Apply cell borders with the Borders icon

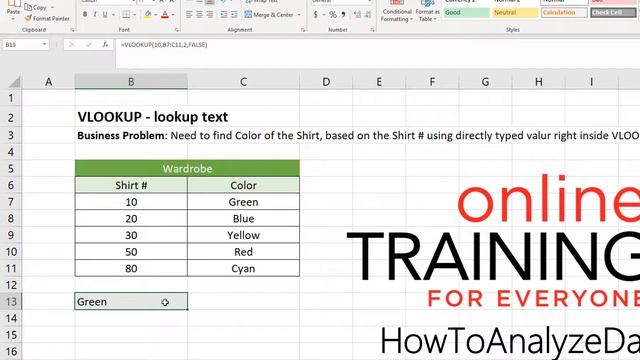[x=126, y=15]
